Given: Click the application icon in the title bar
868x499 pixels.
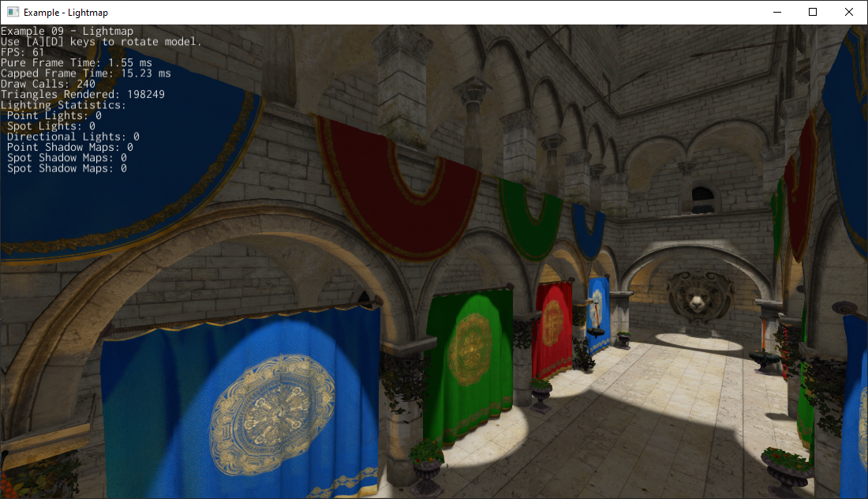Looking at the screenshot, I should [13, 13].
